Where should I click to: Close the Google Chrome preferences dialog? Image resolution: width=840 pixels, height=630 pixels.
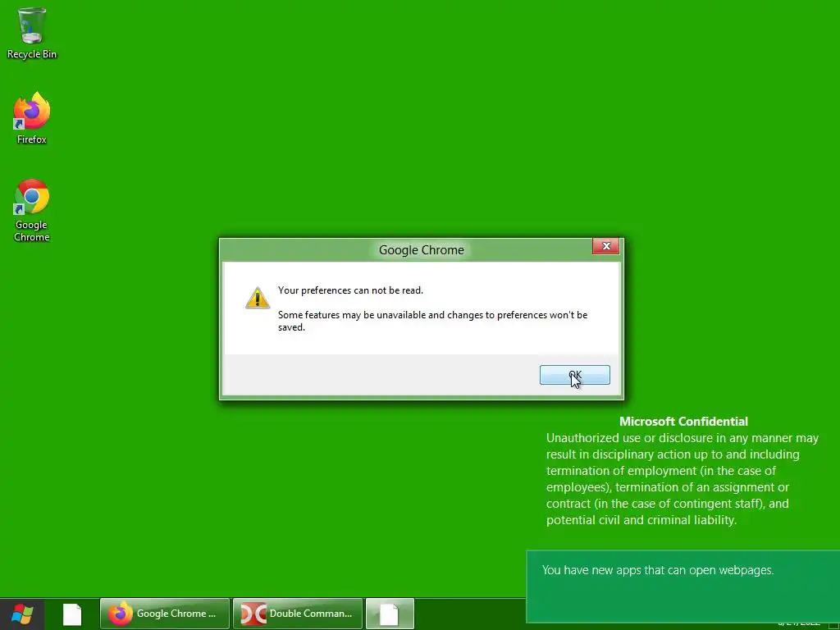coord(606,246)
